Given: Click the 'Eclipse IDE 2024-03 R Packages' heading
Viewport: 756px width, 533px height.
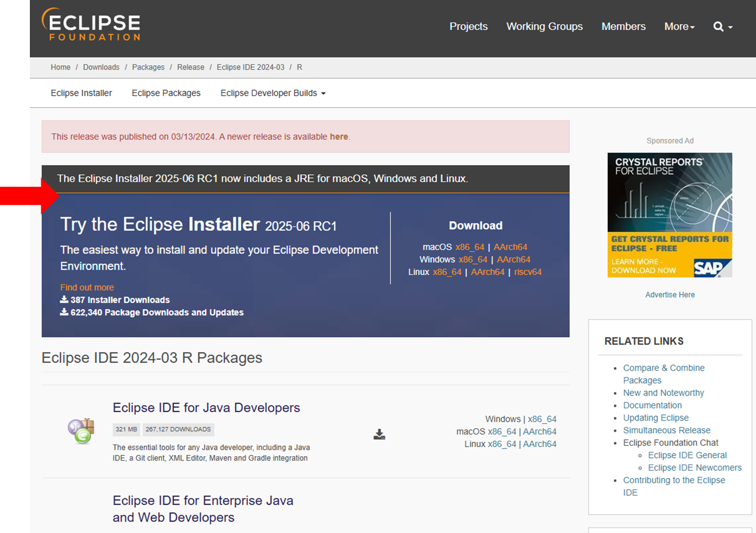Looking at the screenshot, I should pos(152,358).
